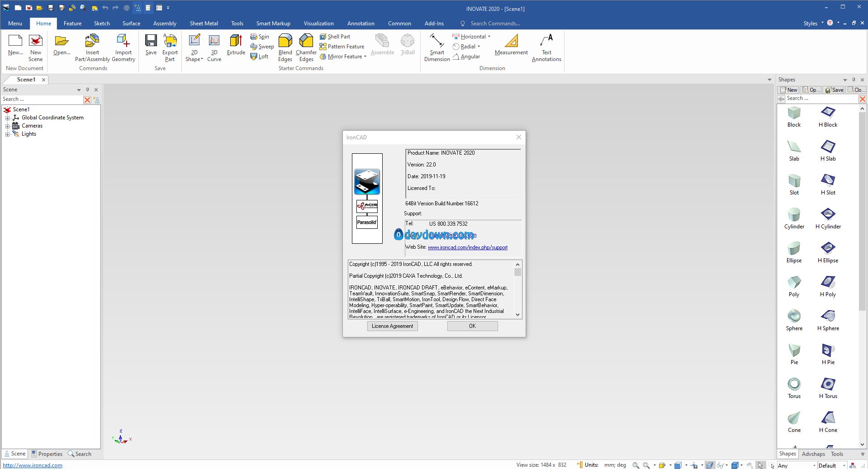Open the Feature ribbon tab
This screenshot has height=469, width=868.
pos(72,24)
